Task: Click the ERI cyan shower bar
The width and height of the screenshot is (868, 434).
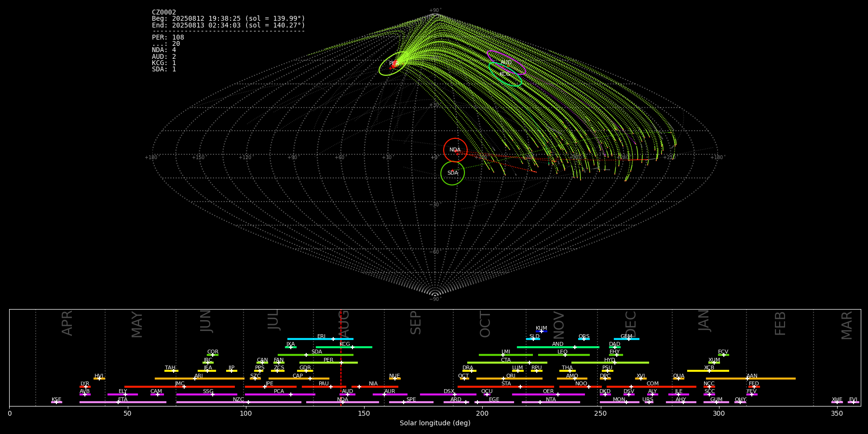Action: click(x=320, y=339)
